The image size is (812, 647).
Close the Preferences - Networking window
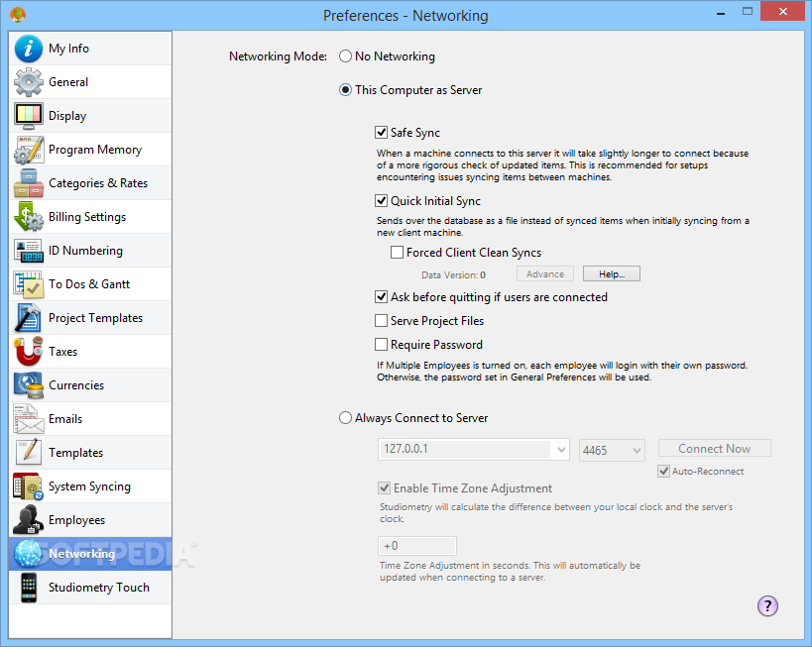[783, 11]
